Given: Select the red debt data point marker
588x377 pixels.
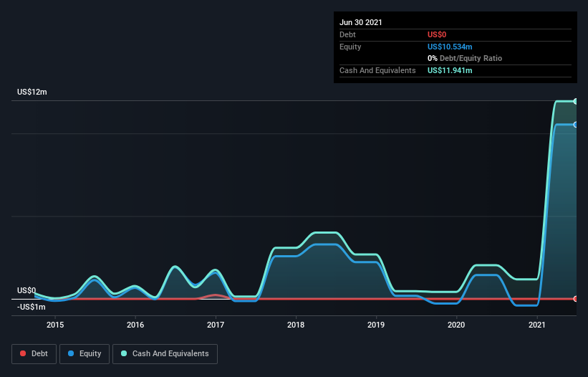Looking at the screenshot, I should pyautogui.click(x=575, y=299).
